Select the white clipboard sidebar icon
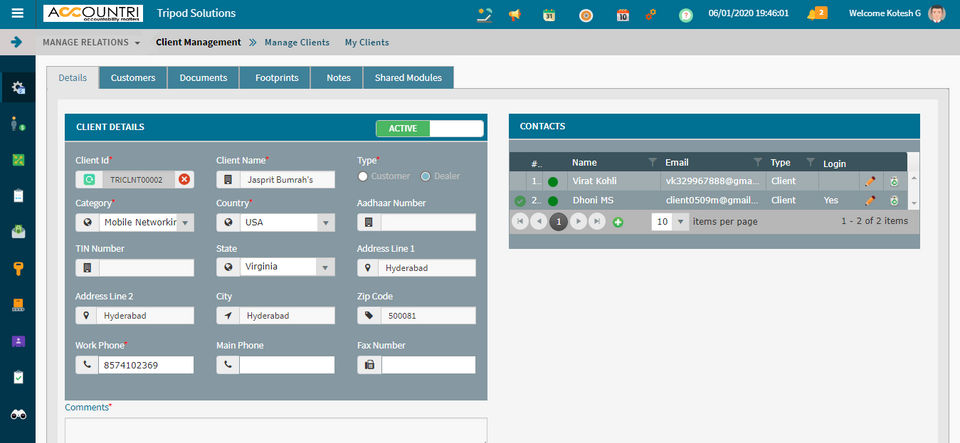 18,196
